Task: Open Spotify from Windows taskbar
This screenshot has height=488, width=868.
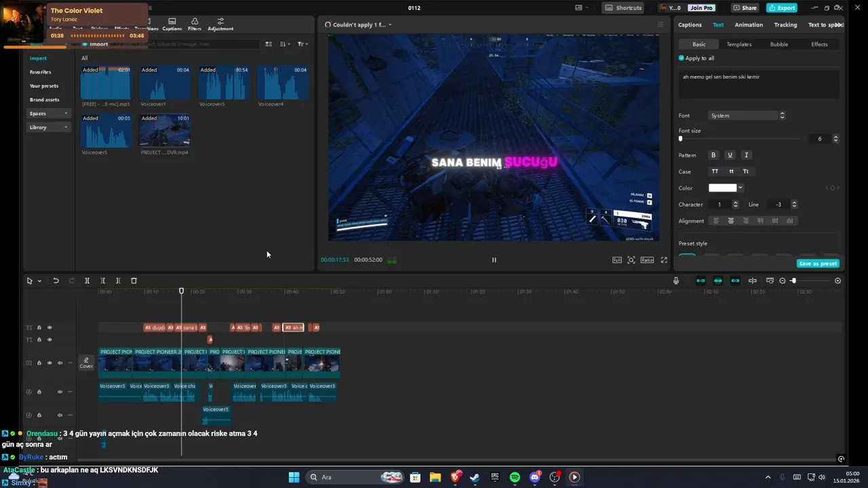Action: (x=515, y=477)
